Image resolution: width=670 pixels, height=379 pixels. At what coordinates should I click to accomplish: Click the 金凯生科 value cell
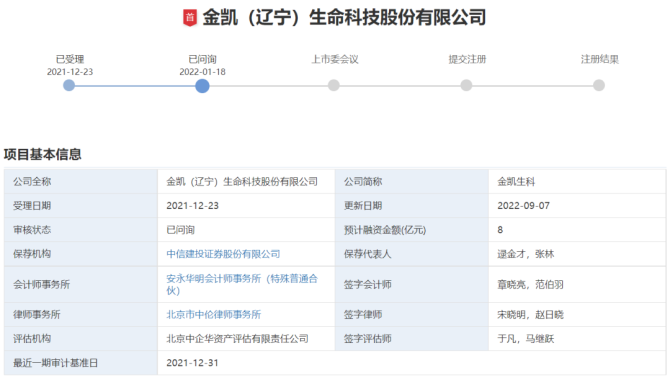[577, 182]
